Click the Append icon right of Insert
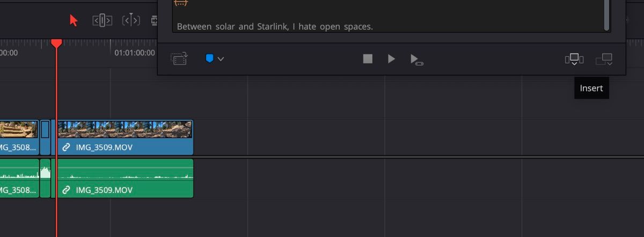The height and width of the screenshot is (237, 644). click(x=604, y=59)
